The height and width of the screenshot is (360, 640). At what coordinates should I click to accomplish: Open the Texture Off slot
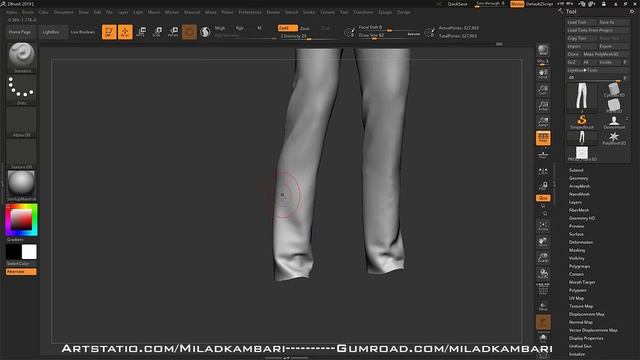22,154
